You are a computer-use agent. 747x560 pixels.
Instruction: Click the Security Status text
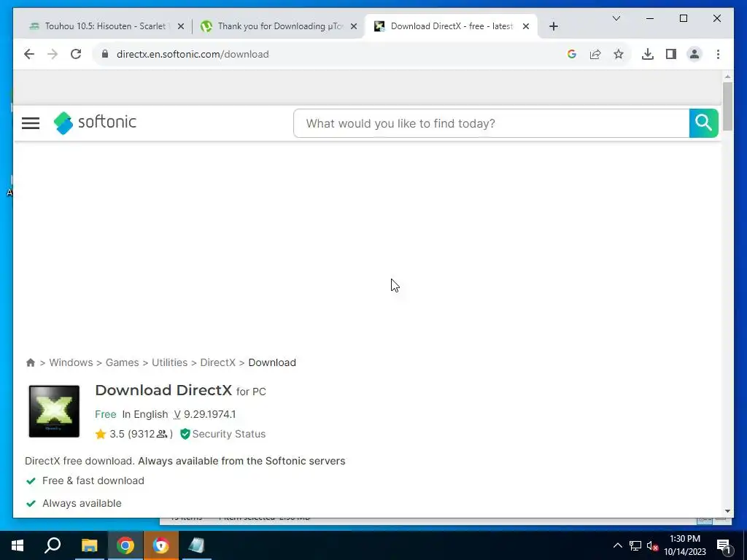coord(228,434)
